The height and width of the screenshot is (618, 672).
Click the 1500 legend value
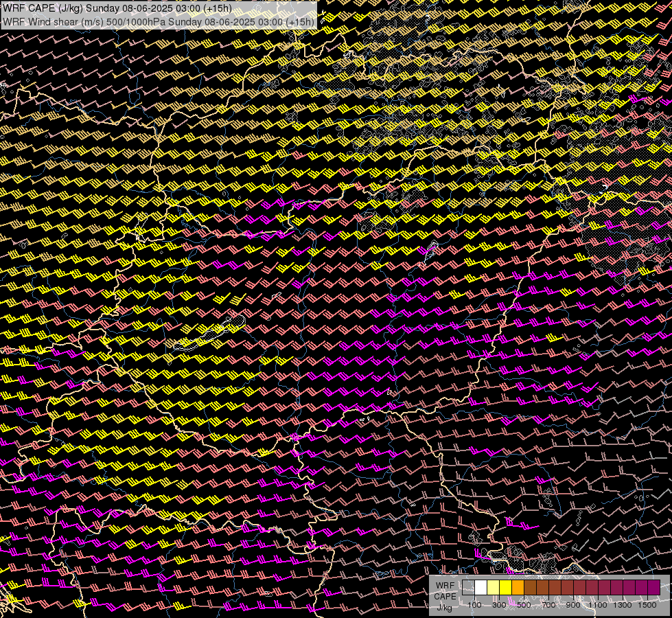point(647,605)
